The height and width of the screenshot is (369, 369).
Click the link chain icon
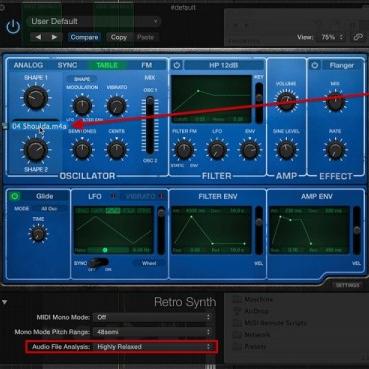coord(358,37)
